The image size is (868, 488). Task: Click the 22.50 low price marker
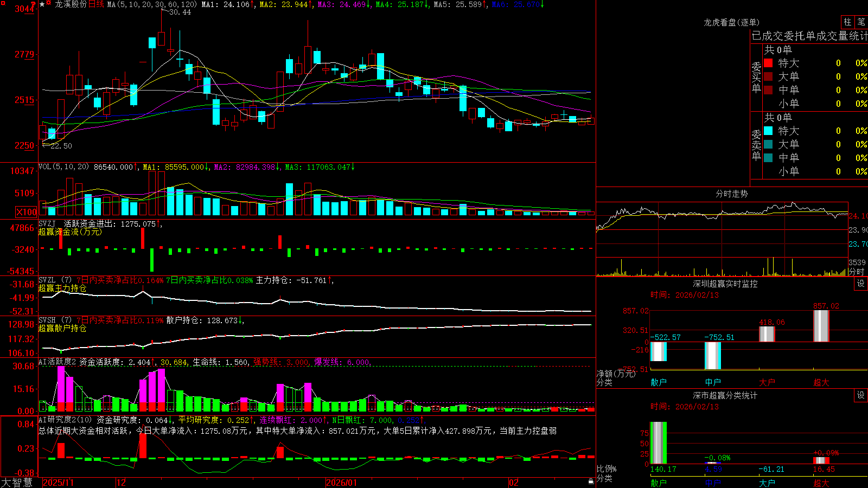click(61, 146)
